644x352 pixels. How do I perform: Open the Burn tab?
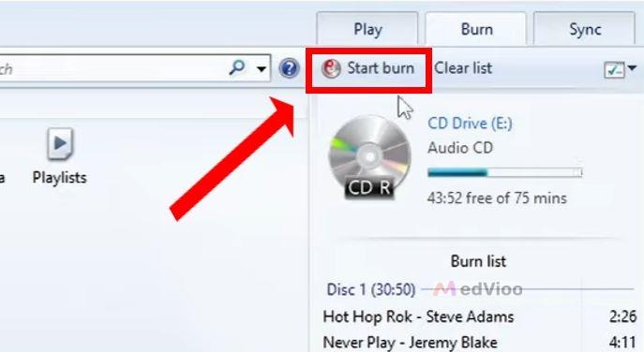coord(475,29)
